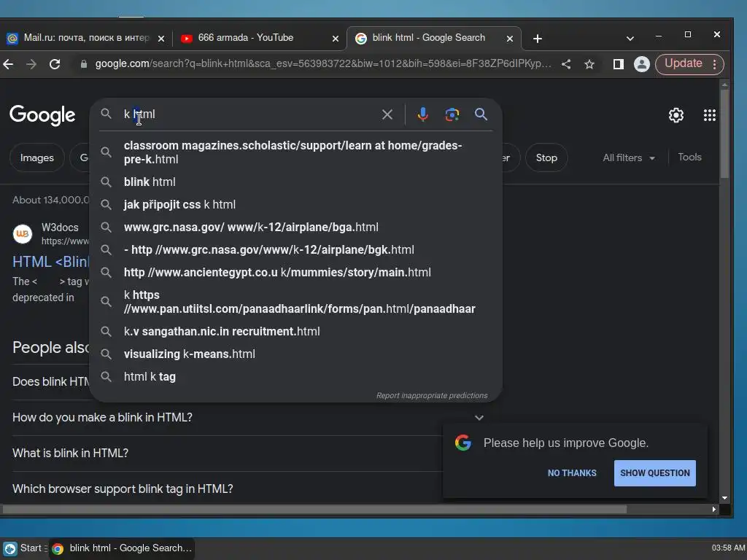Choose the 'visualizing k-means.html' suggestion

[295, 354]
